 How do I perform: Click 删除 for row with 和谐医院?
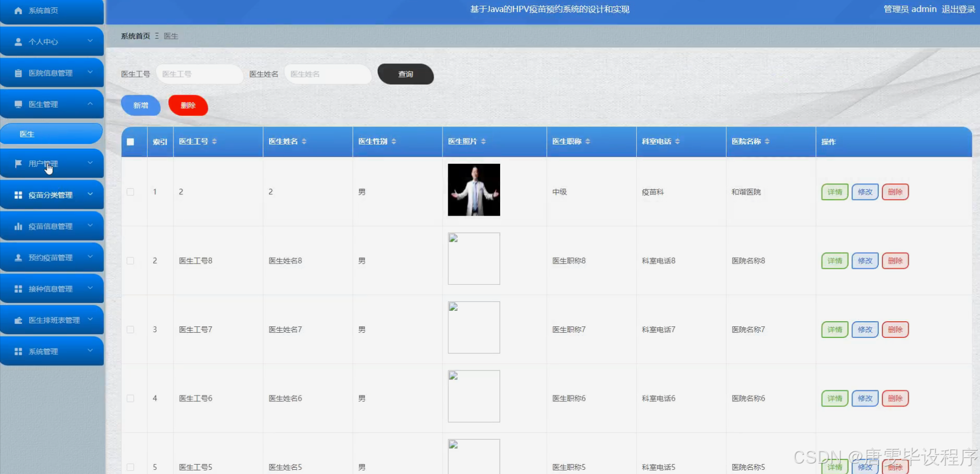pyautogui.click(x=895, y=192)
